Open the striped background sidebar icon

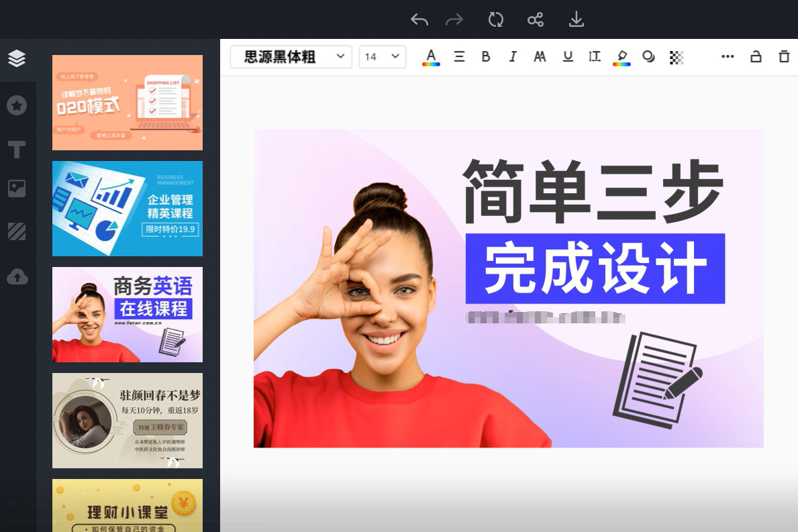click(17, 231)
